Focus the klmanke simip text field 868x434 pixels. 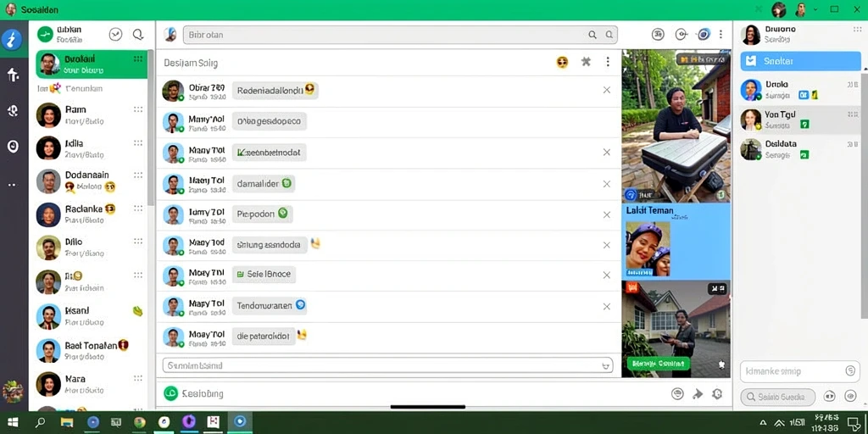(x=800, y=371)
